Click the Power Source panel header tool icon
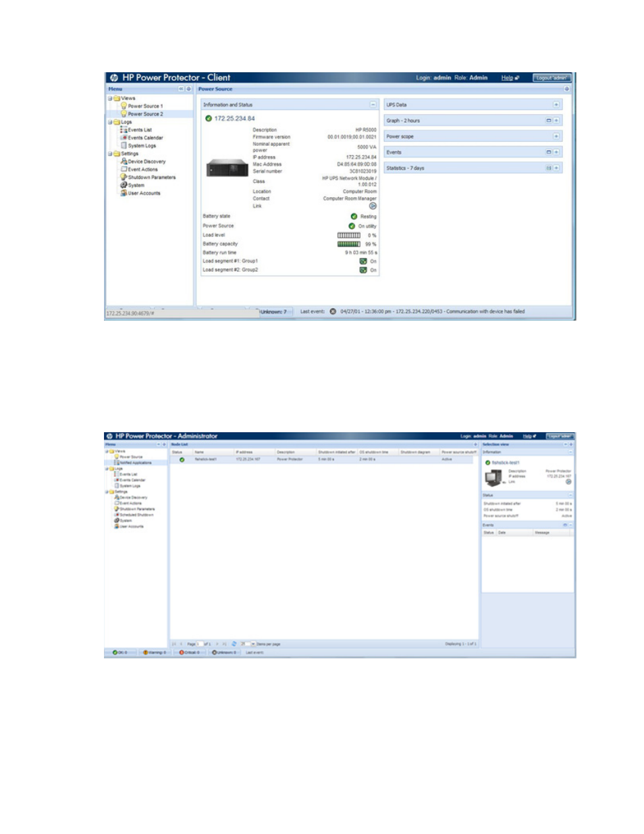This screenshot has height=834, width=644. pyautogui.click(x=566, y=89)
